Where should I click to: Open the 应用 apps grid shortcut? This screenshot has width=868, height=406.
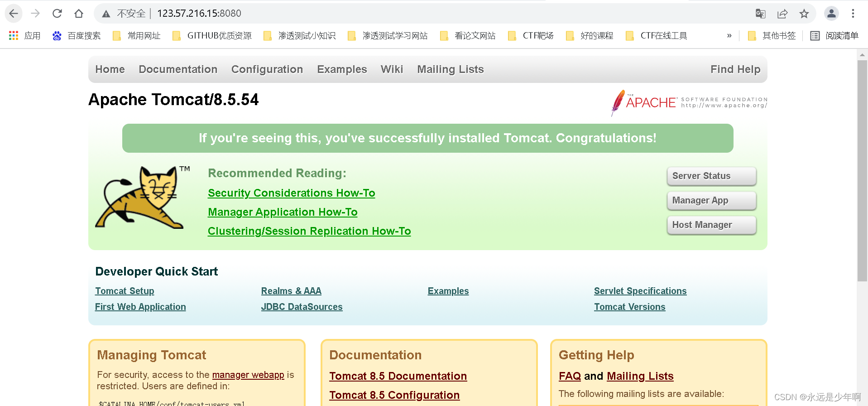25,36
